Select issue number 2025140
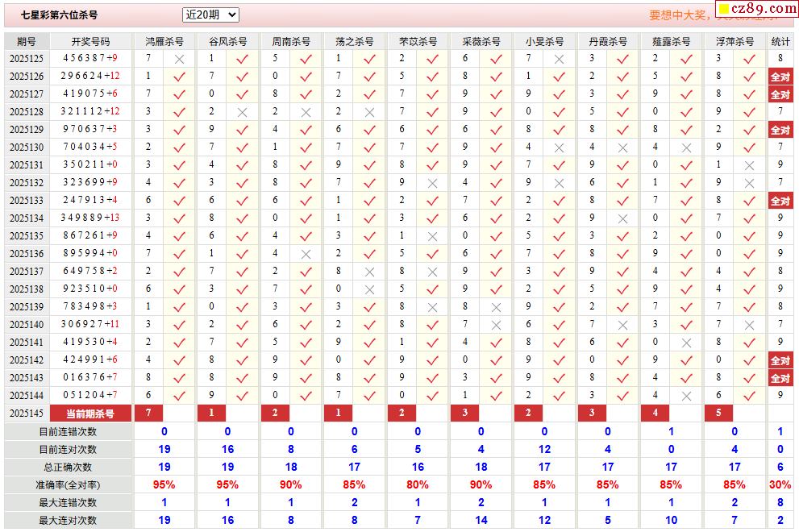 tap(27, 325)
